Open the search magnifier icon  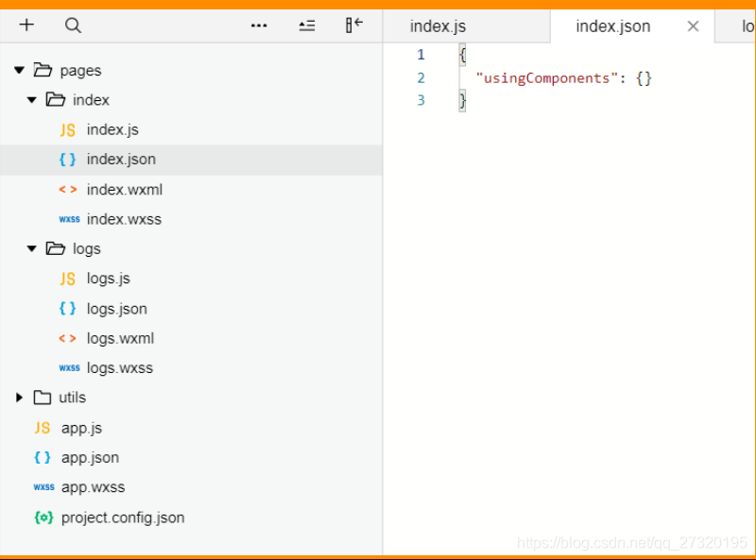[73, 25]
